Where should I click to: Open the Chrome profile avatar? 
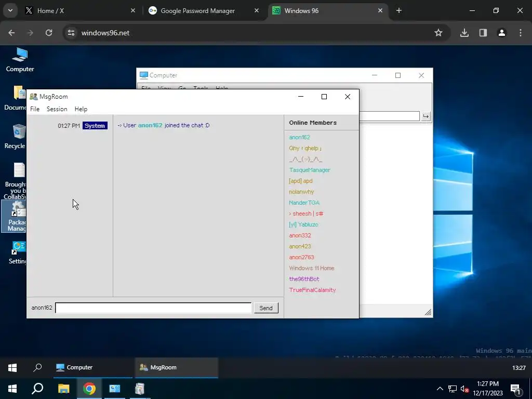pos(501,33)
